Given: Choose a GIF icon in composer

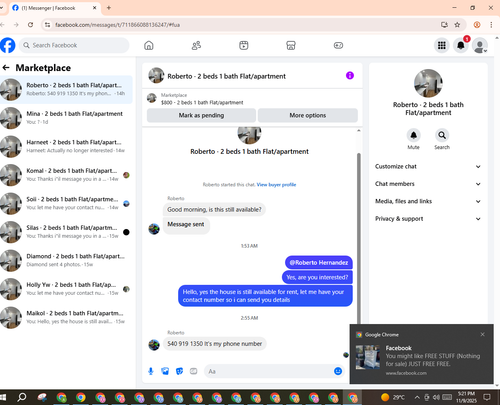Looking at the screenshot, I should [x=194, y=371].
